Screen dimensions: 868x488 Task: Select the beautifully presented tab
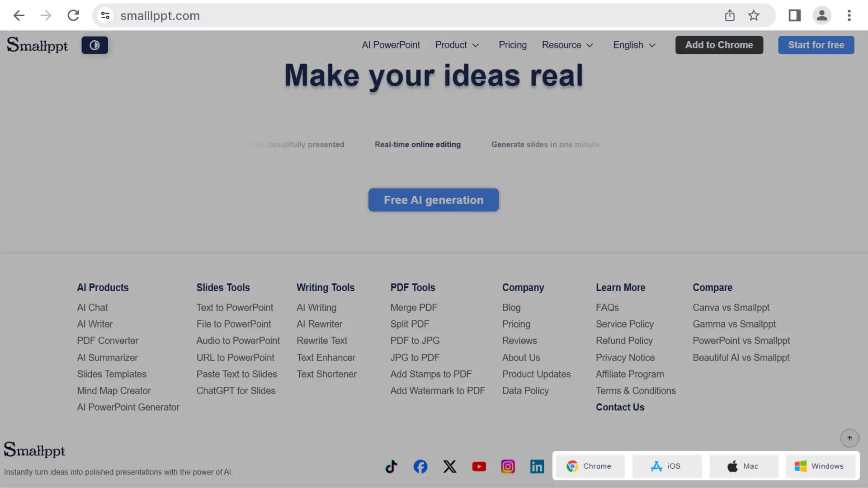pos(296,145)
